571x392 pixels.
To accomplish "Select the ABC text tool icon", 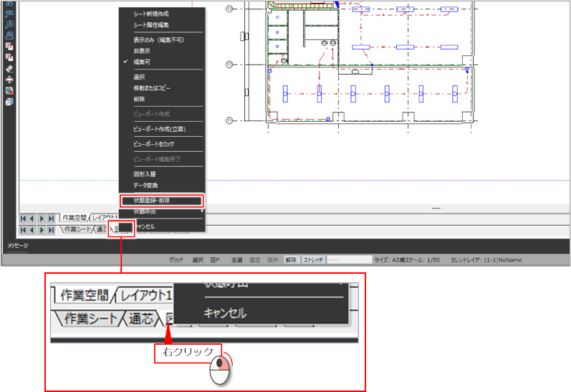I will [10, 11].
